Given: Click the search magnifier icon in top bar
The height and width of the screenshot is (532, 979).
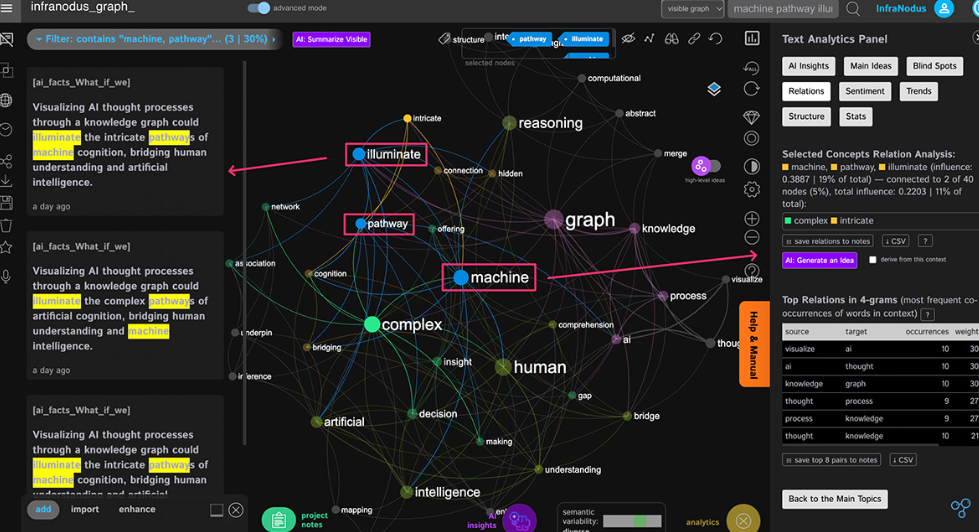Looking at the screenshot, I should 853,9.
